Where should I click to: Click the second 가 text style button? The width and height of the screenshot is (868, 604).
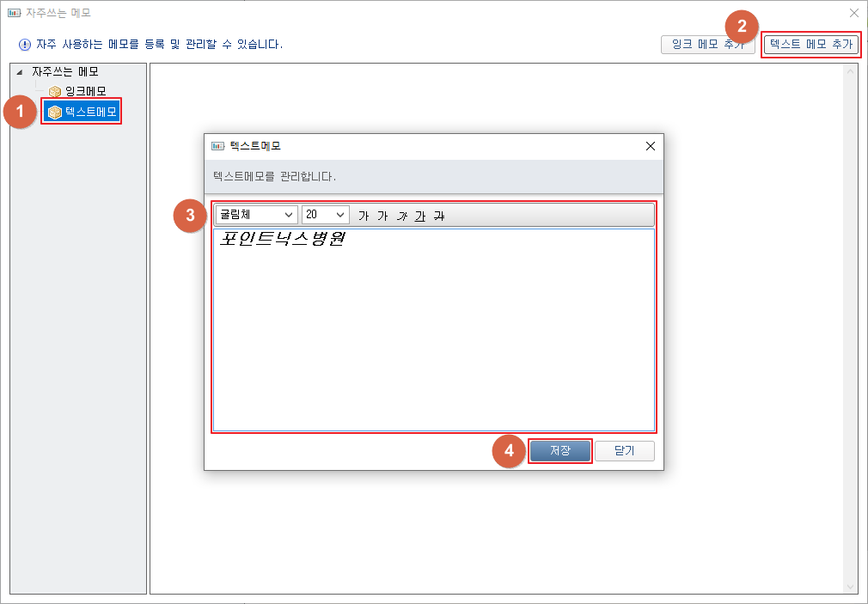pos(382,216)
